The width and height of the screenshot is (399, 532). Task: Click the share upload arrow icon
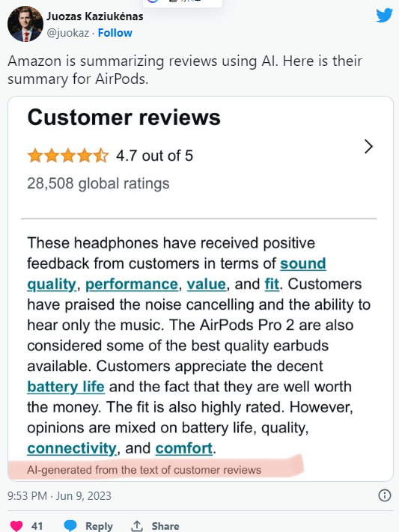[137, 525]
